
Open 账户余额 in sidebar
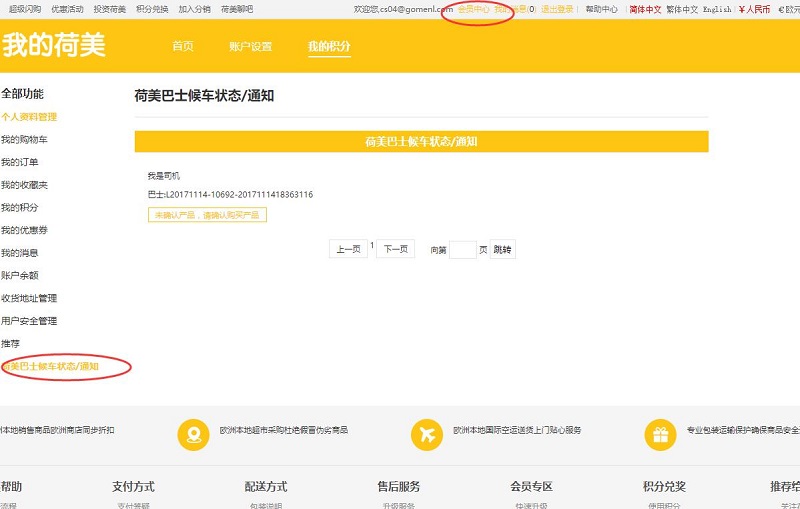click(x=19, y=275)
